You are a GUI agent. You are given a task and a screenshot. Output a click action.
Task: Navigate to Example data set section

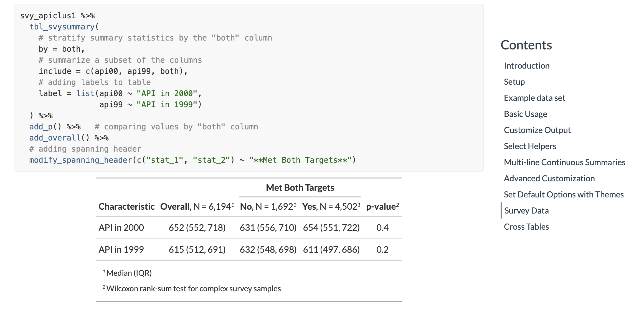pos(535,98)
